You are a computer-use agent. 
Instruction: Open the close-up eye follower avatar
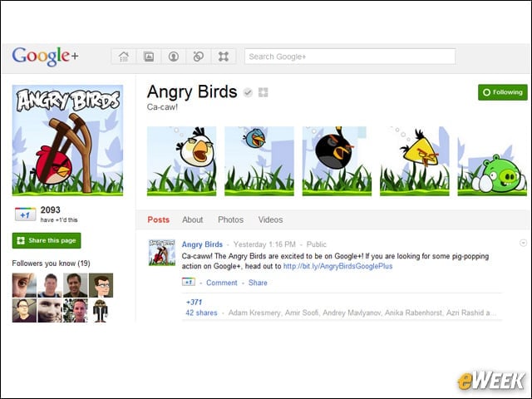pyautogui.click(x=24, y=285)
